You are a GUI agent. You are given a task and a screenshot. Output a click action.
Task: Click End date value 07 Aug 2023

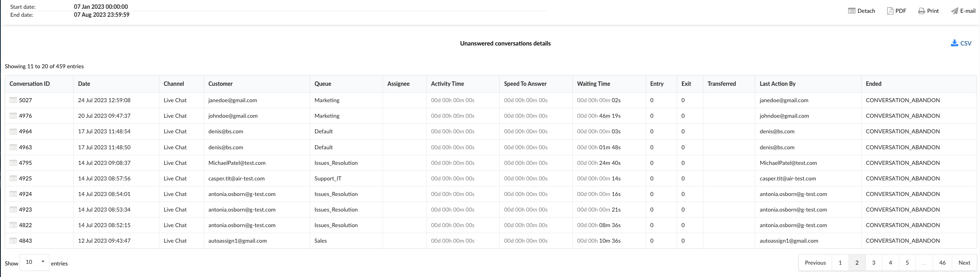click(102, 15)
